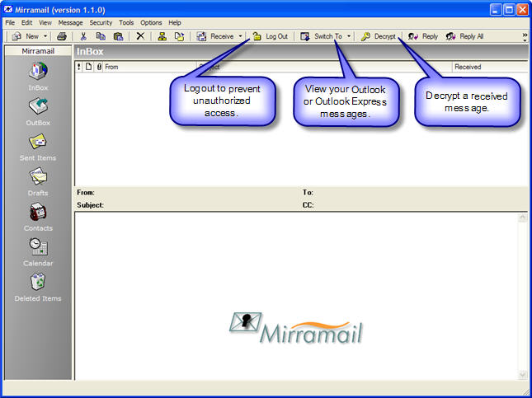Click the Decrypt key button
The image size is (532, 398).
coord(379,36)
